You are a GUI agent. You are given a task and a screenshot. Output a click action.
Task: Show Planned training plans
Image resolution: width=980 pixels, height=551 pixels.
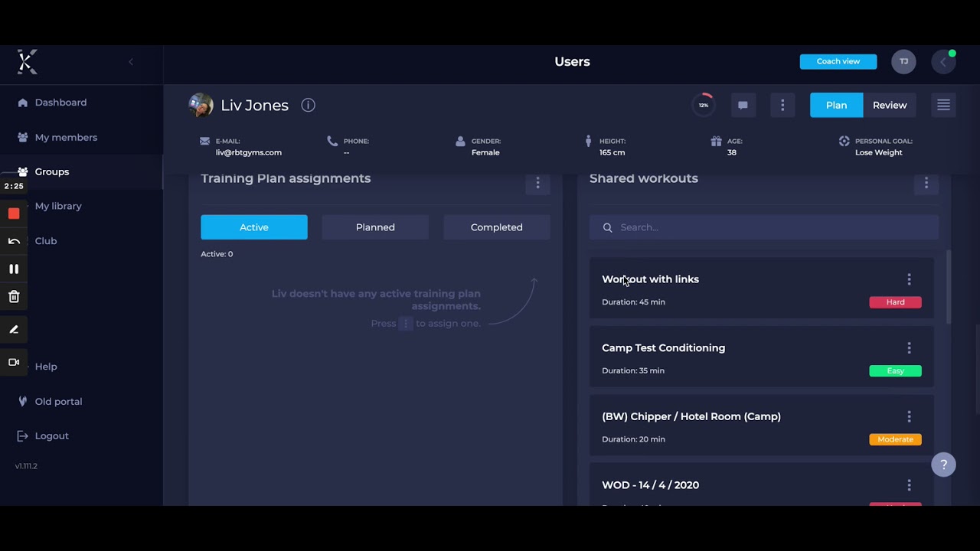[x=375, y=227]
